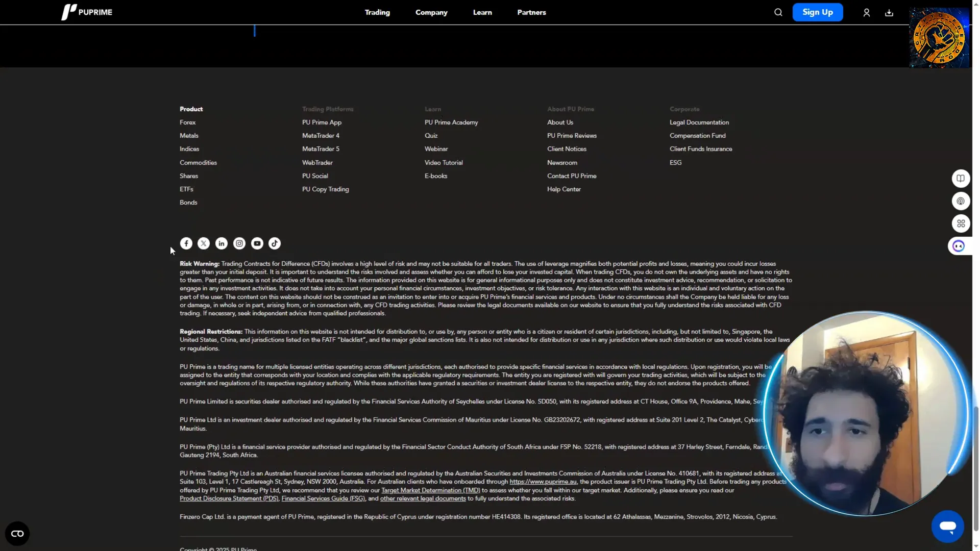Image resolution: width=980 pixels, height=551 pixels.
Task: Open the Company menu
Action: point(431,12)
